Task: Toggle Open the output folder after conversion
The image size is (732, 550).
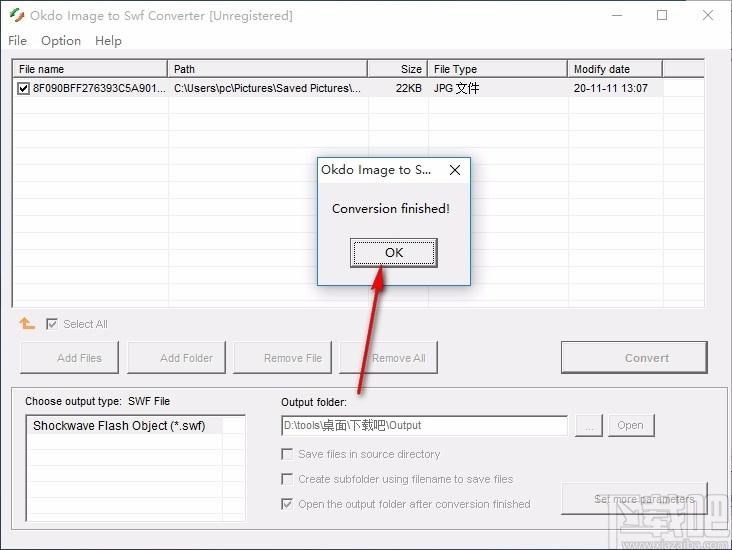Action: pos(287,504)
